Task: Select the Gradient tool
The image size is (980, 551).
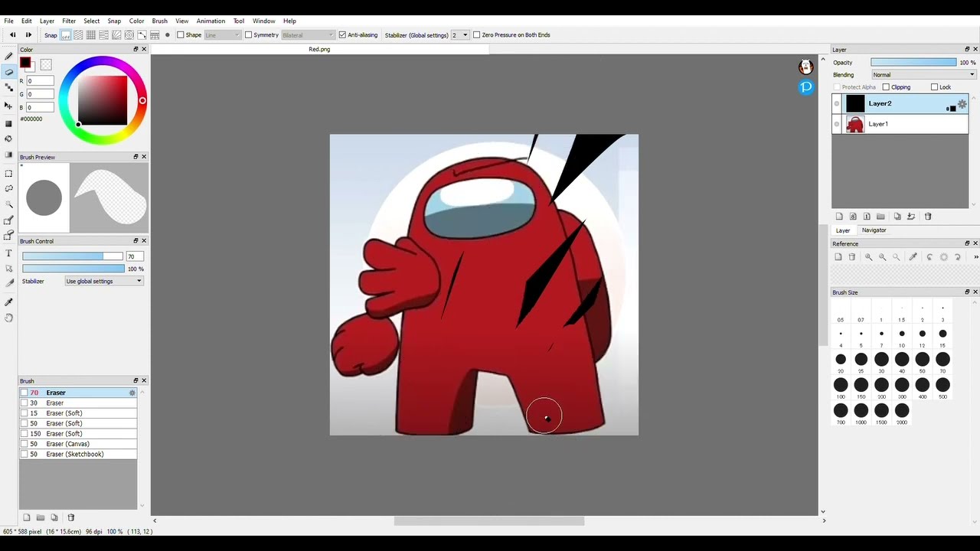Action: coord(8,155)
